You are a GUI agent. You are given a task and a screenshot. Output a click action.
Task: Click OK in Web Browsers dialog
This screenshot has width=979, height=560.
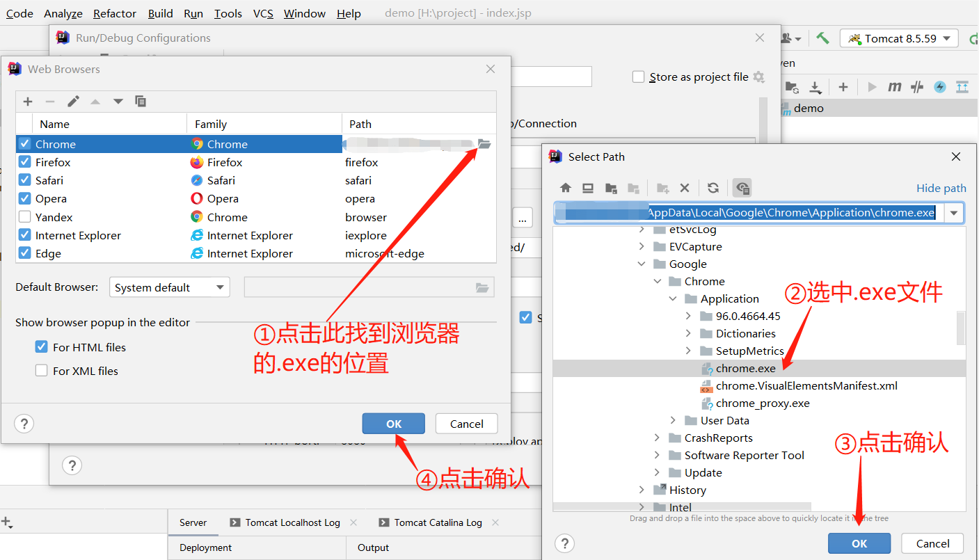(394, 424)
